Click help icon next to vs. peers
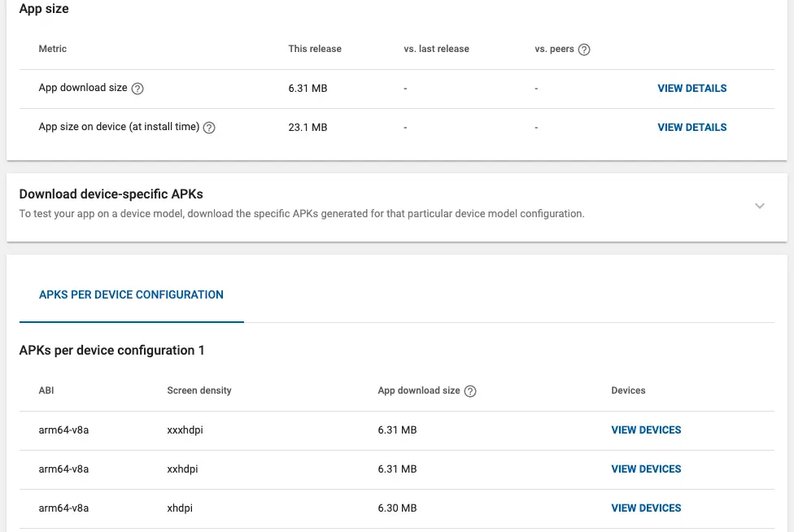 point(584,50)
